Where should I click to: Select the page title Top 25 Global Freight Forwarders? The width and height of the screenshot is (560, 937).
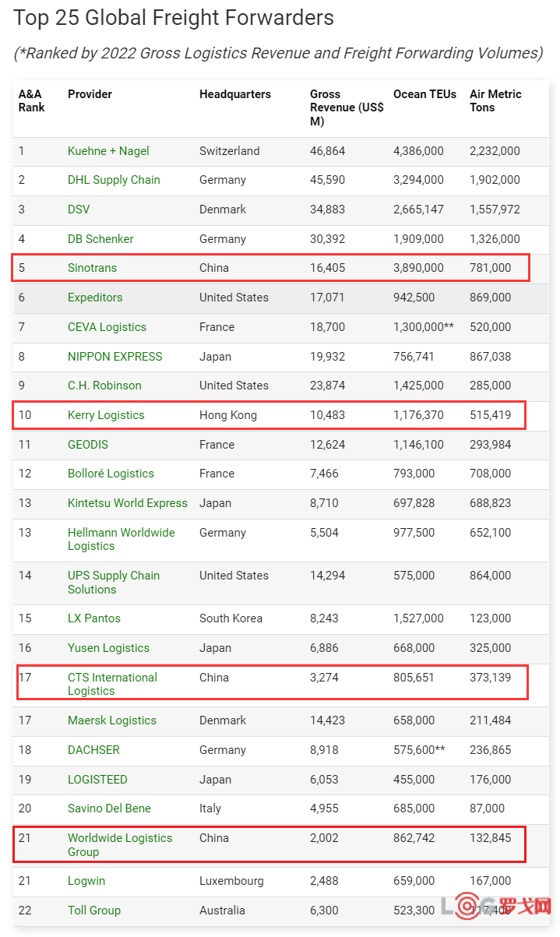coord(174,17)
